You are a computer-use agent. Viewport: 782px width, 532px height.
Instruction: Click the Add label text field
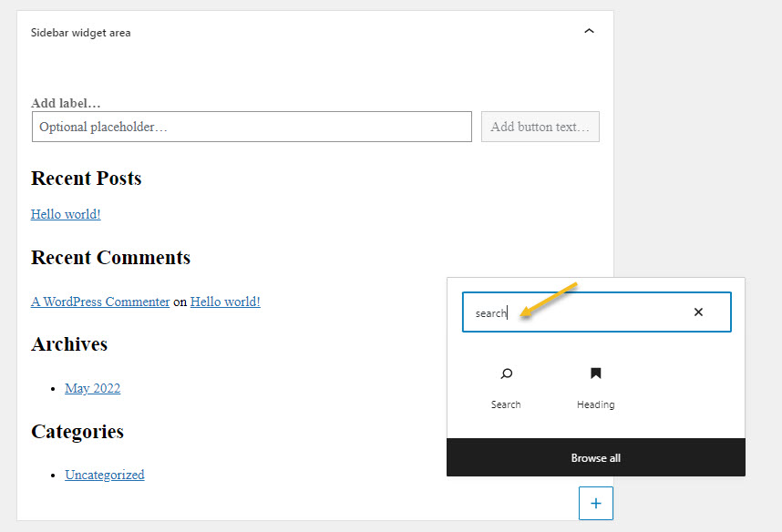point(66,103)
